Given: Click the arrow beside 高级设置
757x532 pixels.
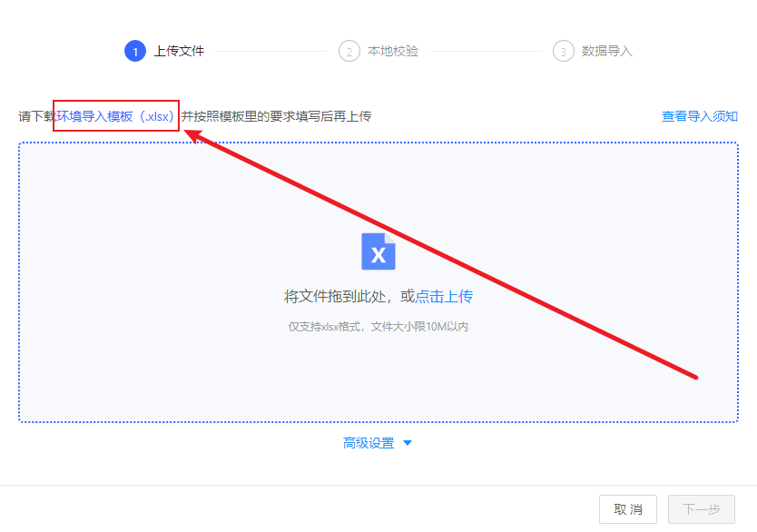Looking at the screenshot, I should click(407, 443).
